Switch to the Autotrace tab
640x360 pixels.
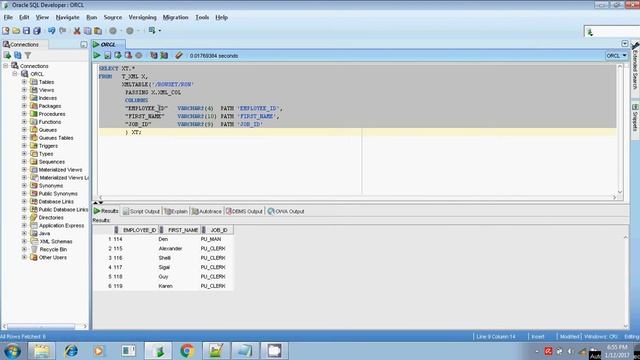pos(207,211)
